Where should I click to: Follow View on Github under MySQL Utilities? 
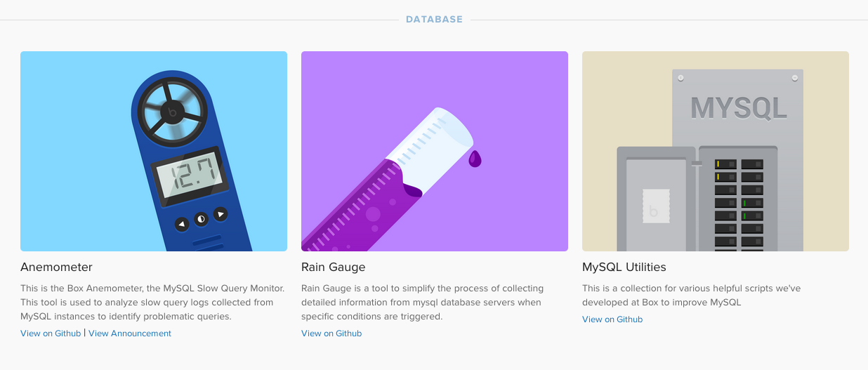612,319
